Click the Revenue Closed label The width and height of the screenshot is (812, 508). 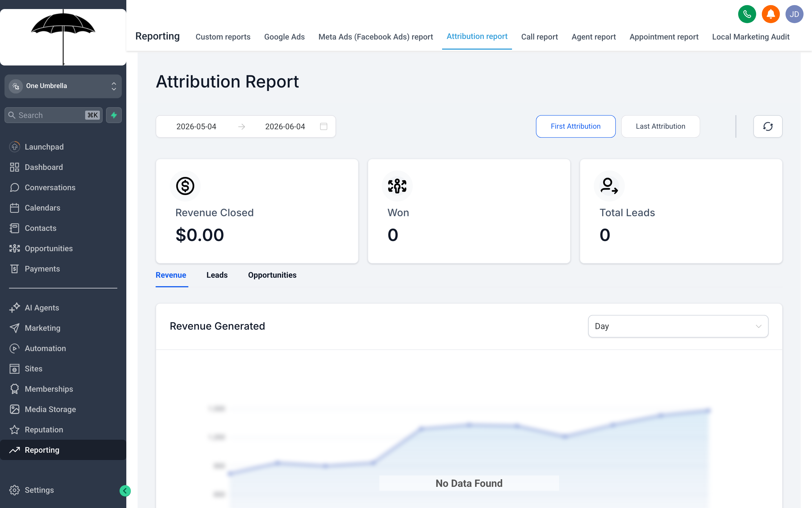coord(214,213)
